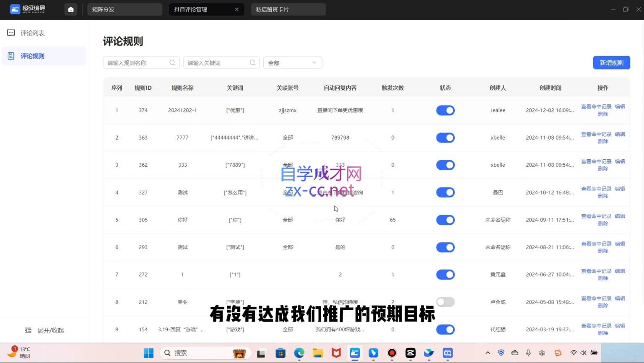Click the red record button taskbar icon
The height and width of the screenshot is (363, 644).
(x=392, y=353)
